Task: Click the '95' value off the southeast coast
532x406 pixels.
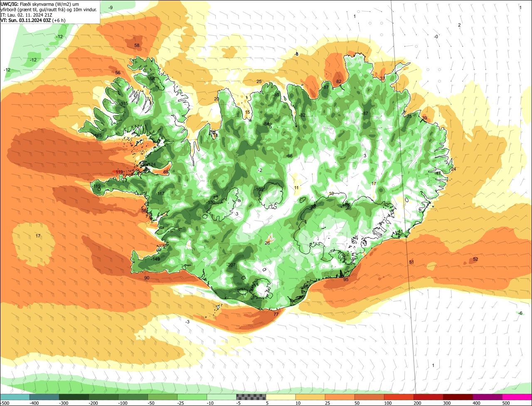Action: [x=346, y=279]
